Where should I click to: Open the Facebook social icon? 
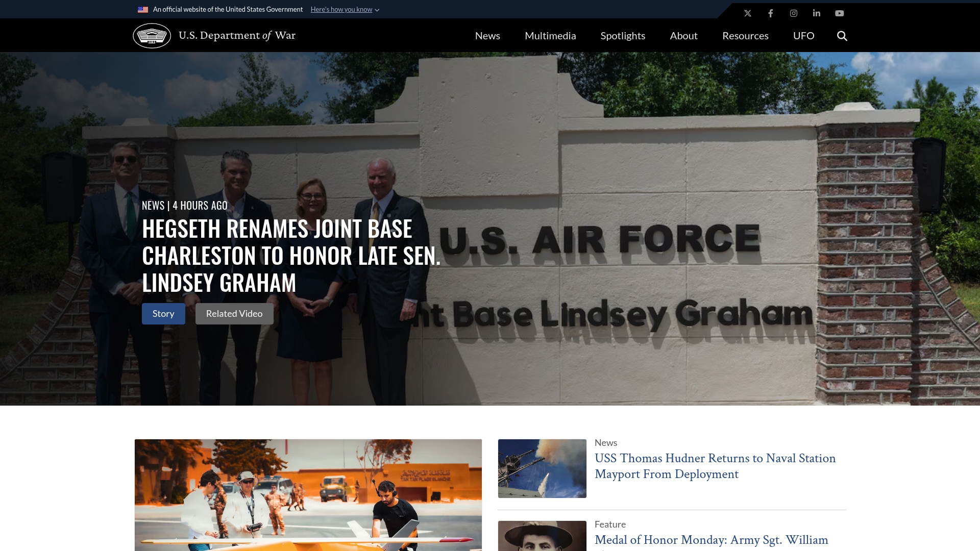771,13
